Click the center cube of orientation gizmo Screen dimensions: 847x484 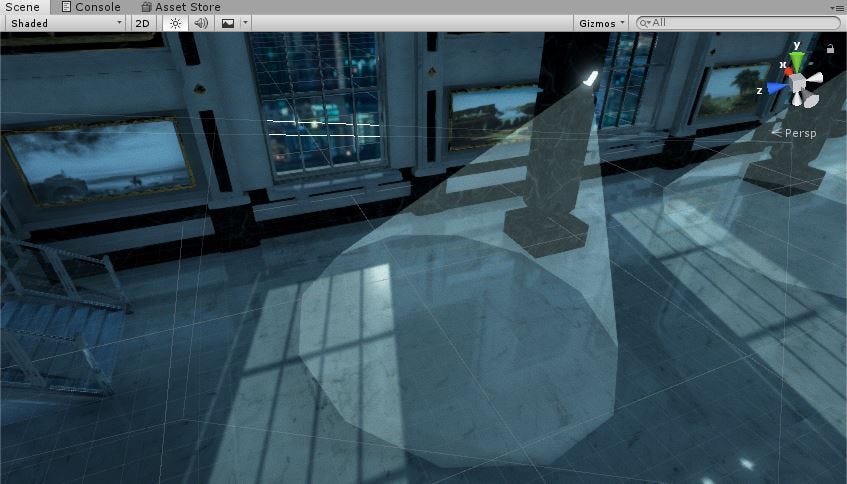(x=798, y=84)
